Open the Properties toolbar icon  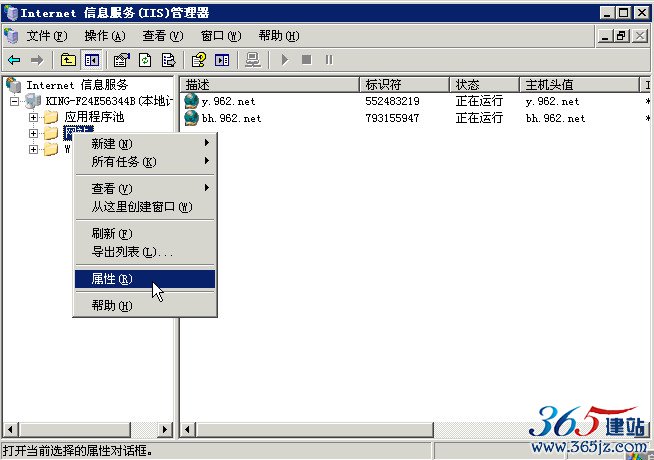[121, 60]
